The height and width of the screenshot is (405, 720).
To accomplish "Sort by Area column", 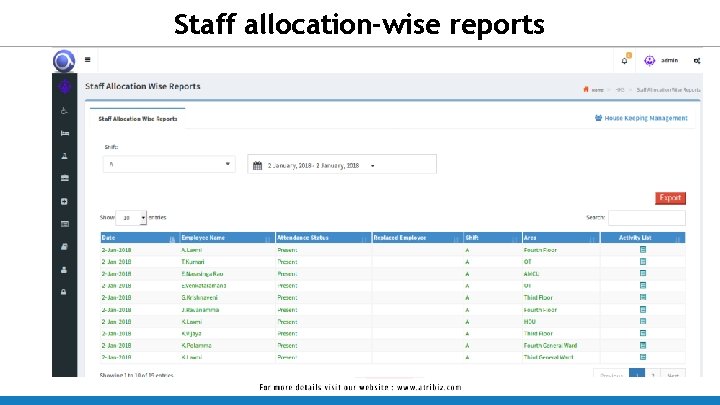I will pyautogui.click(x=561, y=237).
